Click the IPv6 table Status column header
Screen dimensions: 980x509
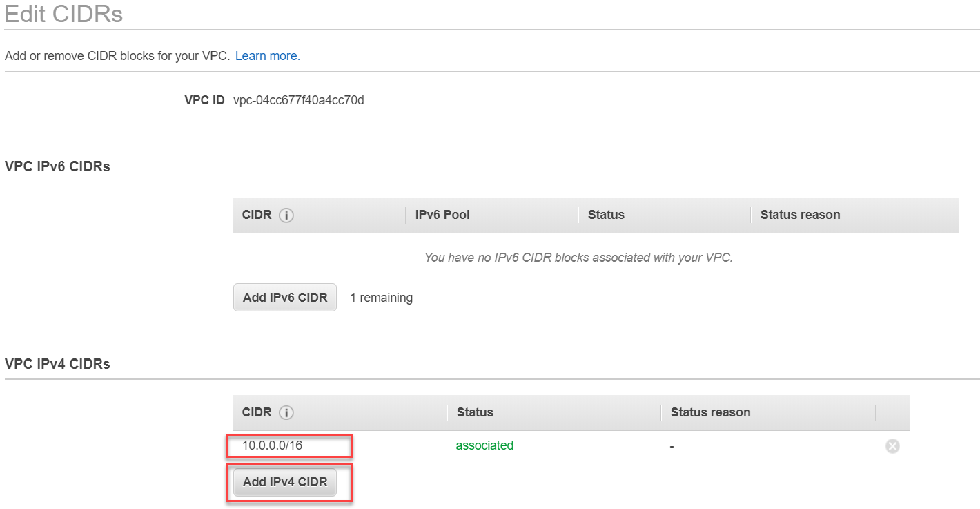coord(606,215)
